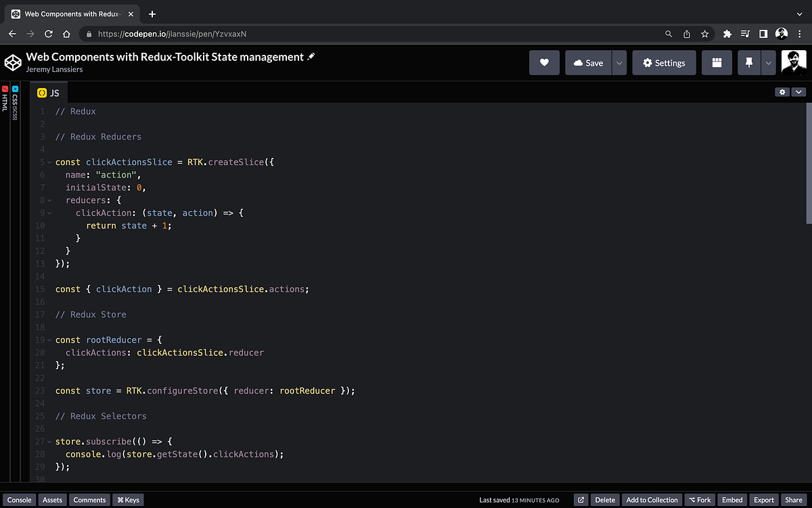The height and width of the screenshot is (508, 812).
Task: Toggle open the Console panel
Action: 19,500
